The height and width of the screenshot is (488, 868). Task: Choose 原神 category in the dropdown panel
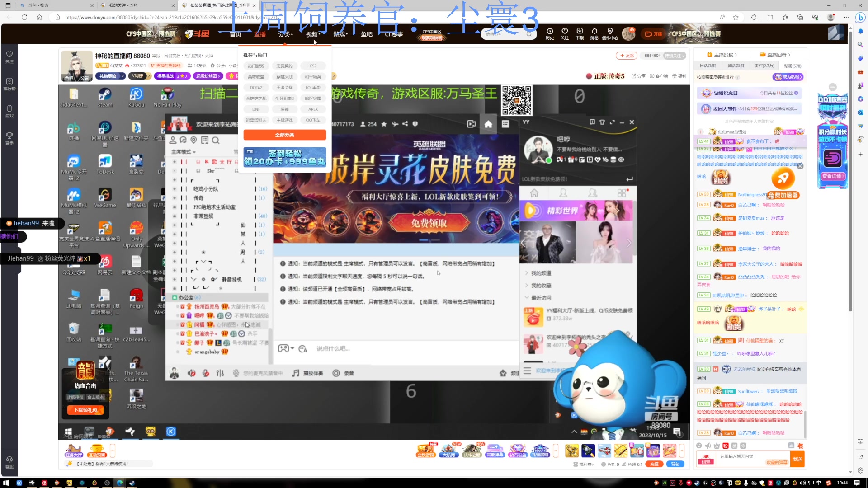[284, 109]
